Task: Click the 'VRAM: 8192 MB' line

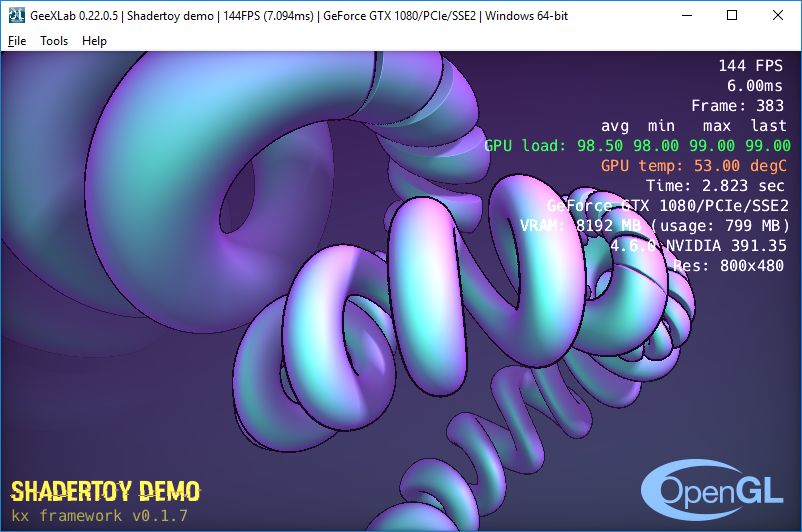Action: (655, 226)
